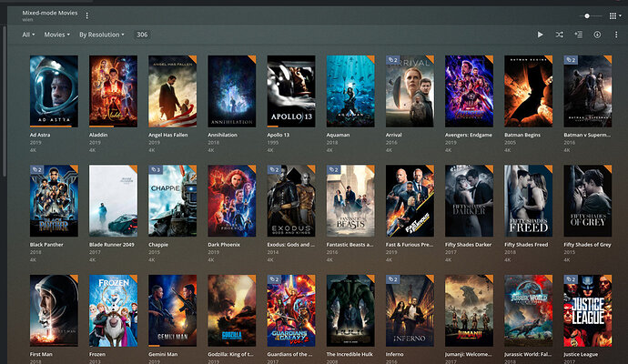Open the Gemini Man poster

pos(173,310)
